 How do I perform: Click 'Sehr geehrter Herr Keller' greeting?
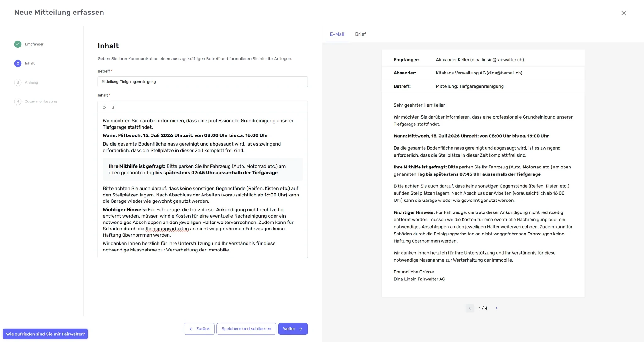(x=419, y=105)
